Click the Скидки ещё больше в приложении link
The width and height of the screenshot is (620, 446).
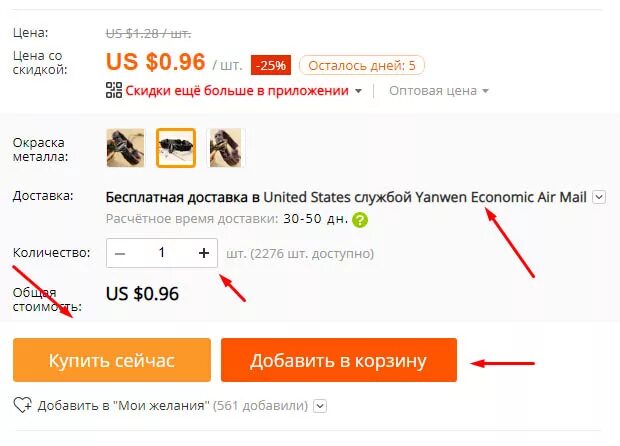click(x=237, y=91)
